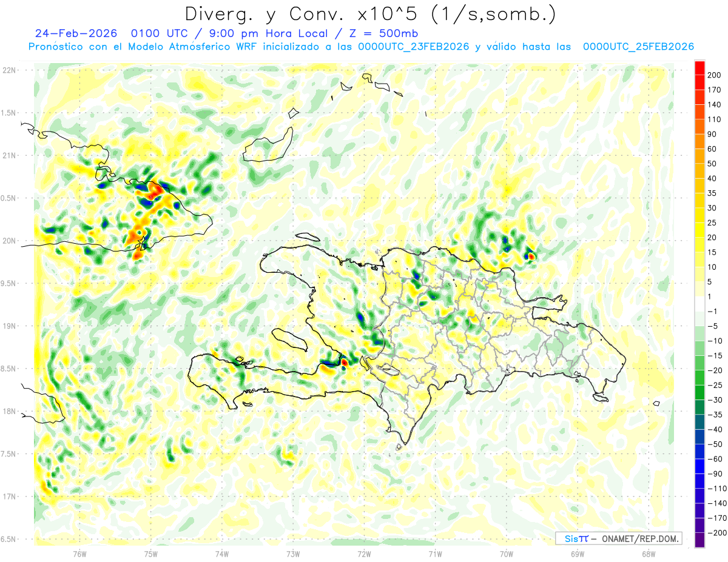Click the '72W' longitude label
The width and height of the screenshot is (728, 562).
pos(364,554)
